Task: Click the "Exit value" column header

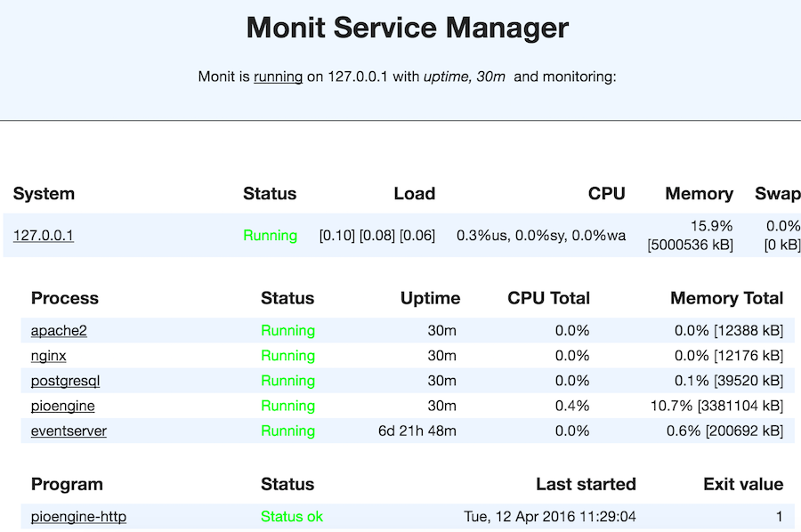Action: pyautogui.click(x=743, y=484)
